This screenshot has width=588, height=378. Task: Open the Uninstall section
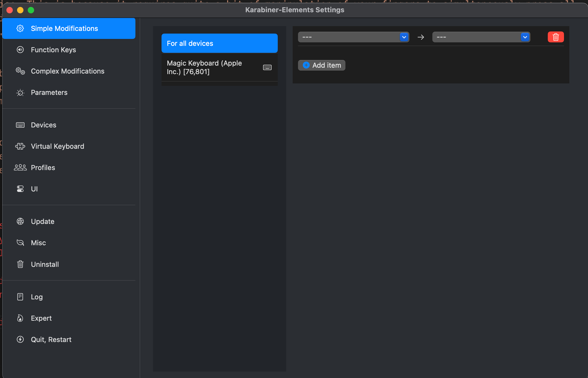pos(69,264)
